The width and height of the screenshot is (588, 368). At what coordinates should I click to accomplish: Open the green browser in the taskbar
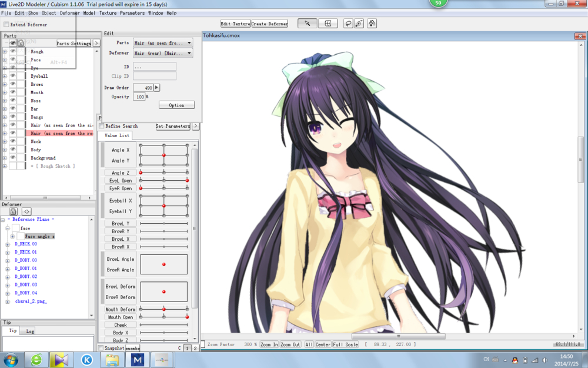36,360
